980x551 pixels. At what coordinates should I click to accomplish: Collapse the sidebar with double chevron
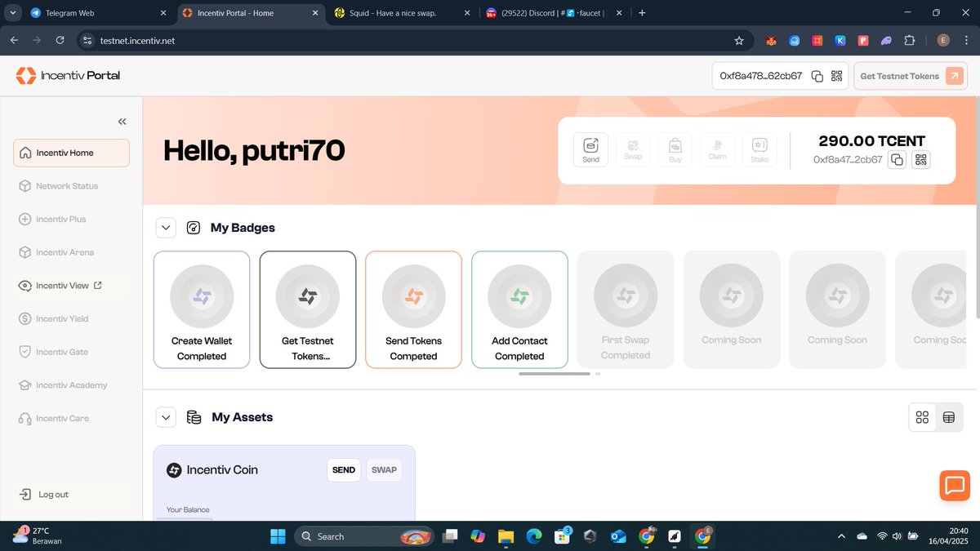tap(122, 122)
